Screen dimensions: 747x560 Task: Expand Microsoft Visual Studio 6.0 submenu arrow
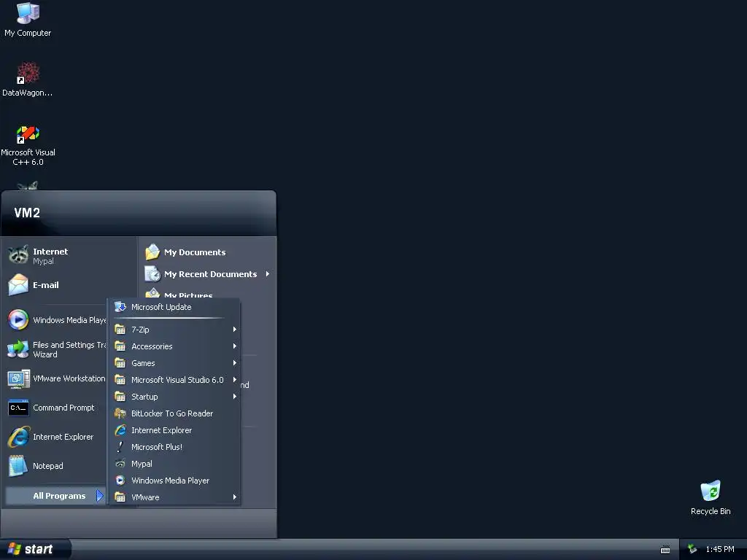point(234,379)
